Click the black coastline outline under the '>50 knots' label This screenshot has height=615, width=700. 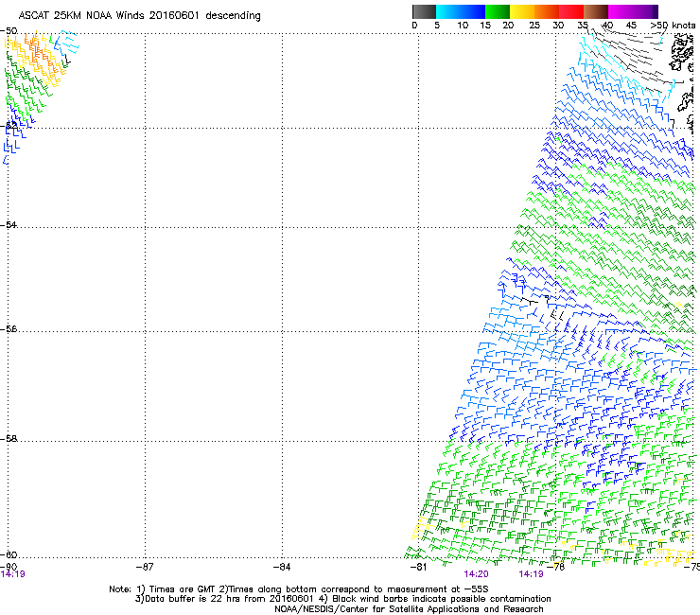click(682, 53)
